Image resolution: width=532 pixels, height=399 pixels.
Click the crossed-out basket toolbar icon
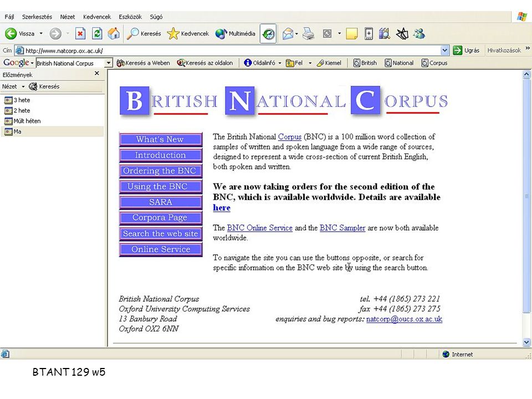[x=402, y=33]
